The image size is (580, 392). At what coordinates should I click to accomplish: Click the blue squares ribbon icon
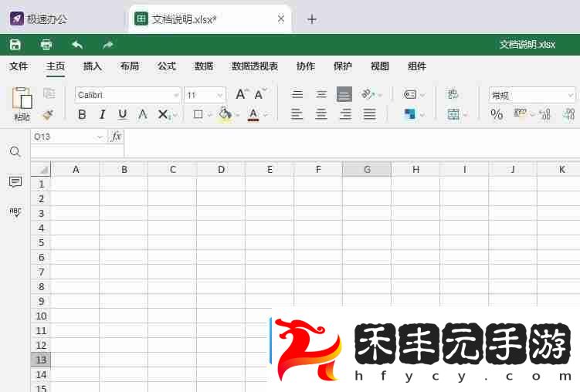(x=410, y=114)
